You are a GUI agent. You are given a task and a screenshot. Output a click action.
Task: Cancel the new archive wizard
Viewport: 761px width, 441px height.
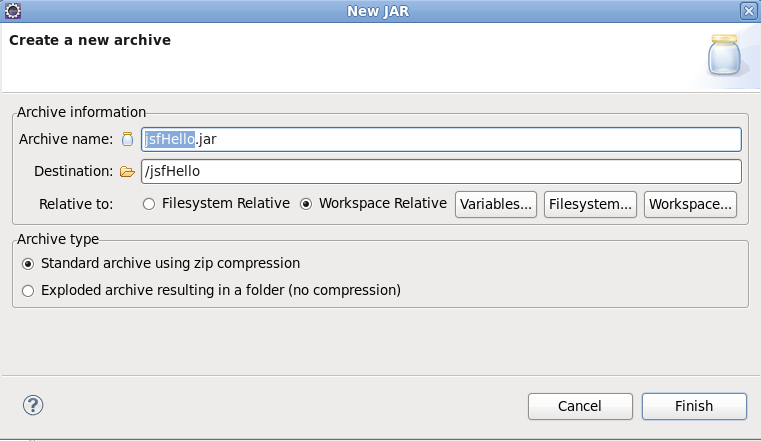580,406
